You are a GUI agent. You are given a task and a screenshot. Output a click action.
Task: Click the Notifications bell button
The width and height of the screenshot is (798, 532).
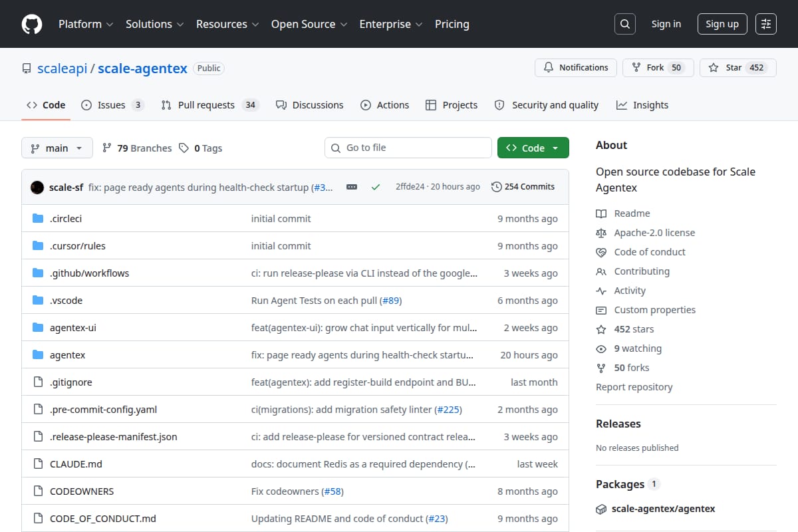click(576, 68)
